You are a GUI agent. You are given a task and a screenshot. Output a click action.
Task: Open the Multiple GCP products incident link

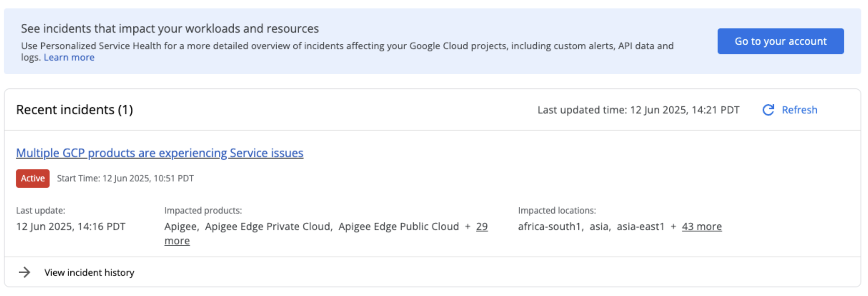click(160, 153)
